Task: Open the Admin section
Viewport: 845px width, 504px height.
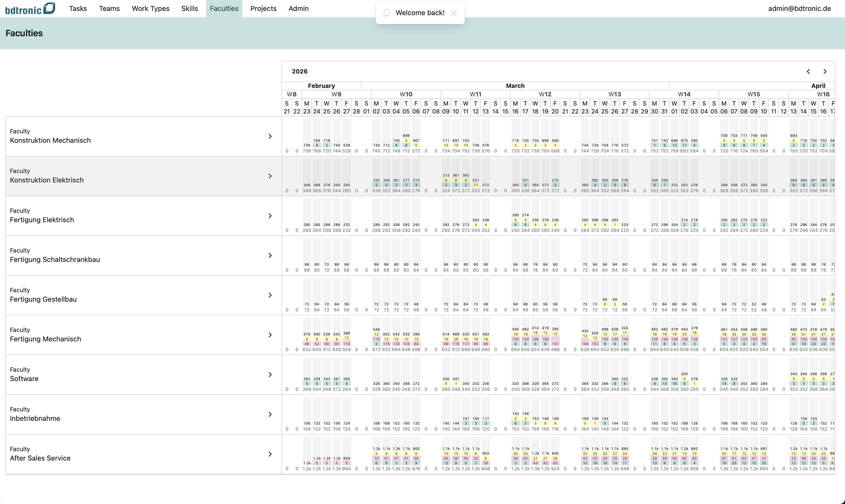Action: pyautogui.click(x=298, y=8)
